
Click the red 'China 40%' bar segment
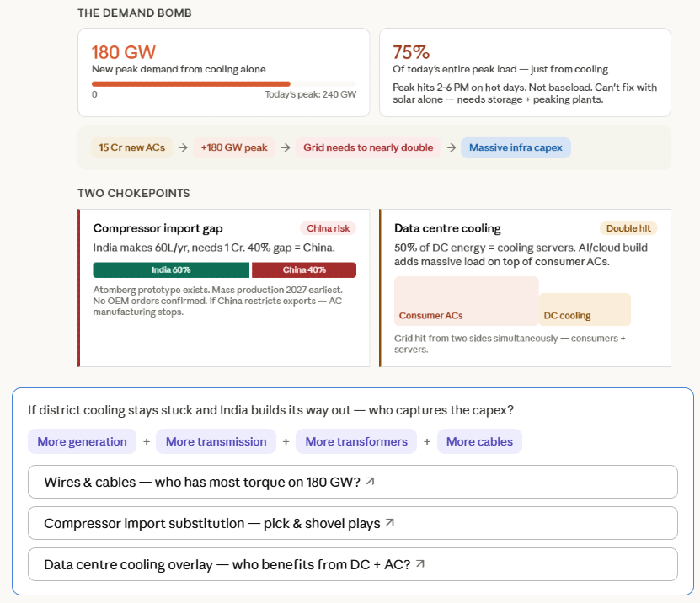click(304, 270)
